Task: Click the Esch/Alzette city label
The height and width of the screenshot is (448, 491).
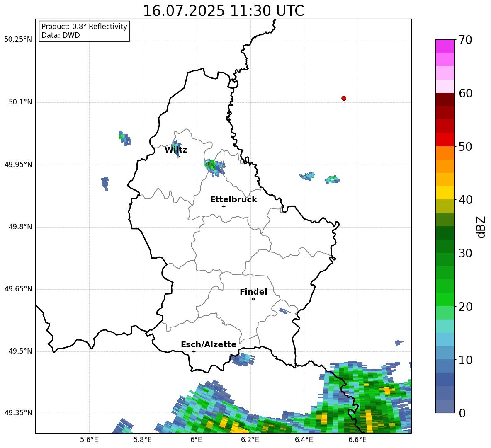Action: (x=209, y=345)
